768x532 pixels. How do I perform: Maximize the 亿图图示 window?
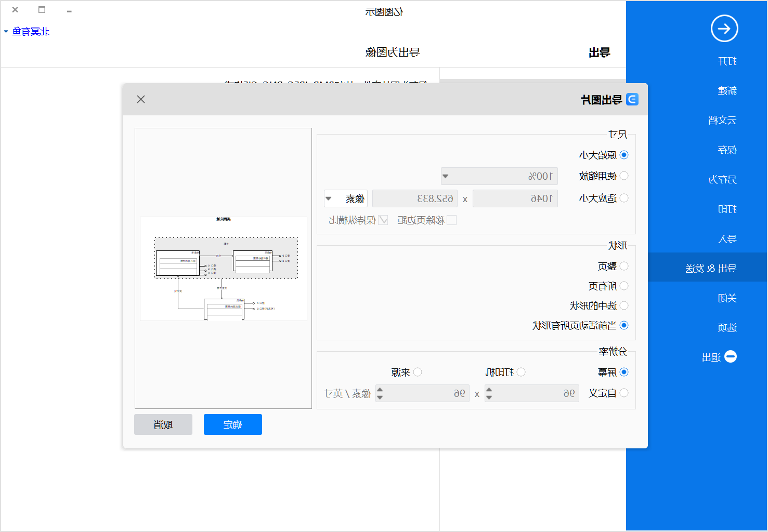pyautogui.click(x=42, y=10)
